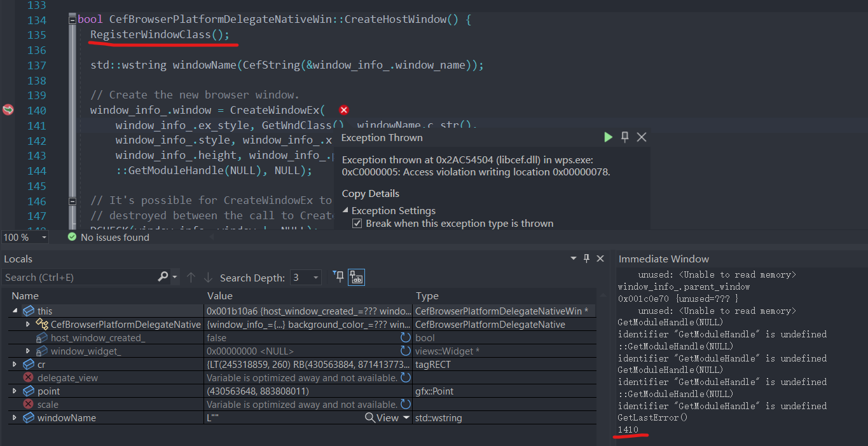Enable 'Break when this exception type is thrown'
Image resolution: width=868 pixels, height=446 pixels.
[357, 223]
